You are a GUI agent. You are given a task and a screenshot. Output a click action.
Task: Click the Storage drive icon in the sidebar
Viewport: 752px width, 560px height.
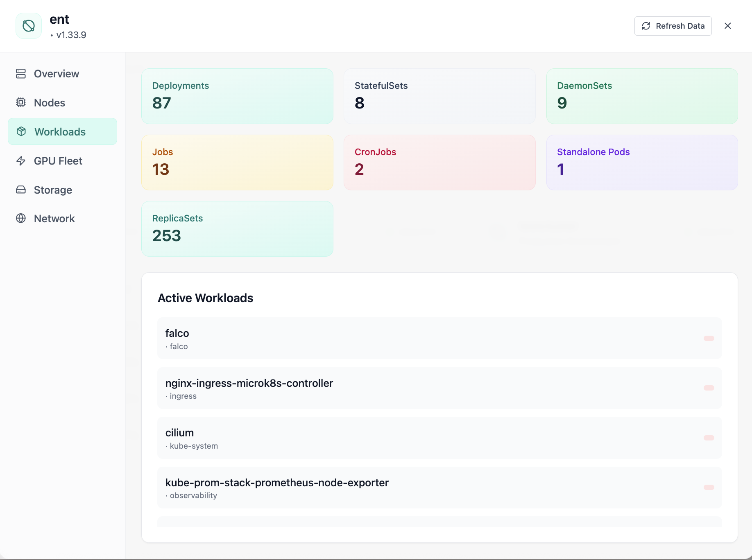pyautogui.click(x=21, y=190)
